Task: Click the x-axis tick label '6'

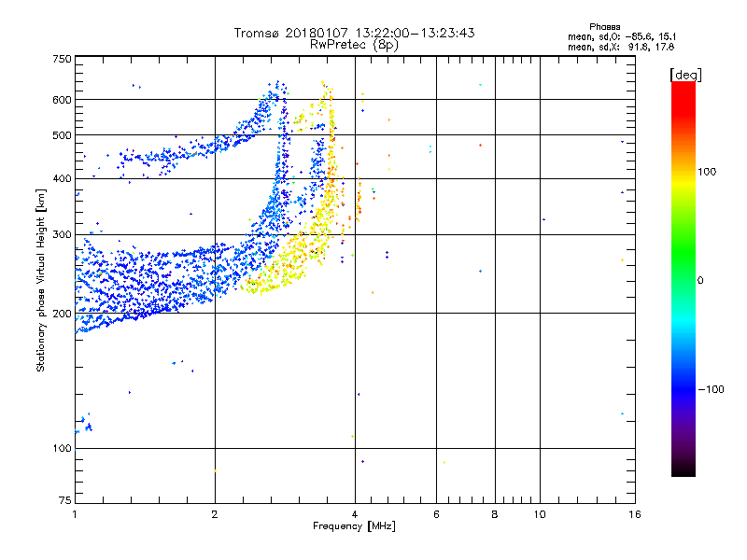Action: click(436, 514)
